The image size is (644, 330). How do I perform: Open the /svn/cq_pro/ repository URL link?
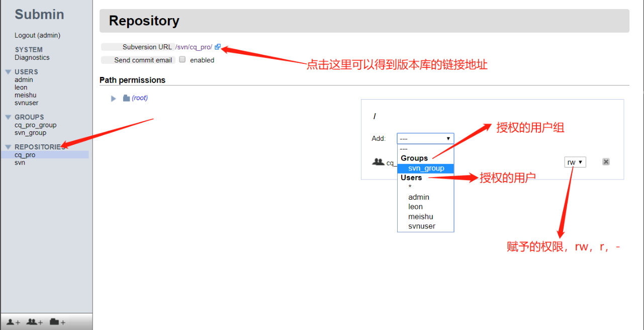tap(195, 46)
